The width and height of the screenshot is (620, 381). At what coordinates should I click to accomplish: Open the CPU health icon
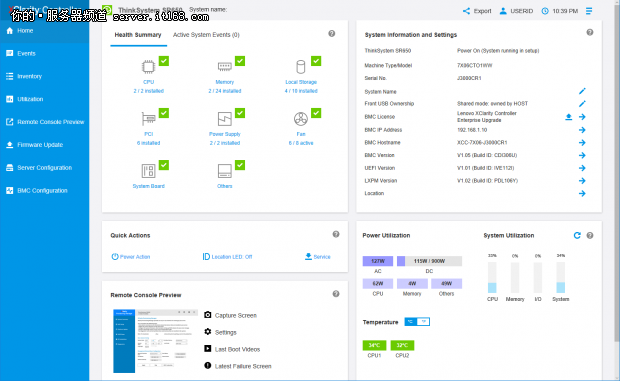coord(148,67)
